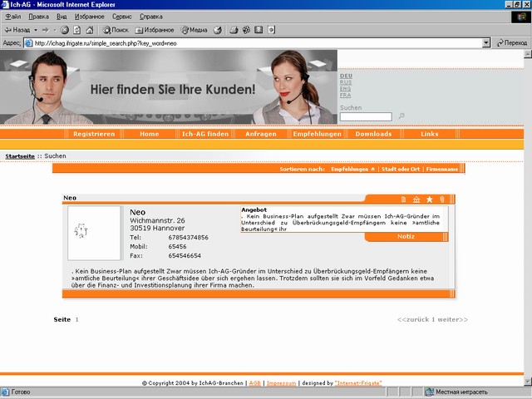532x399 pixels.
Task: Open the Избранное menu in menu bar
Action: pos(90,17)
